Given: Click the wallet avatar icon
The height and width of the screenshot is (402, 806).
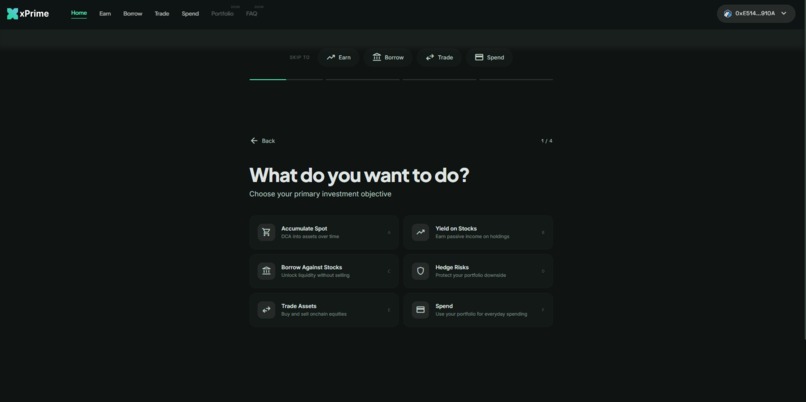Looking at the screenshot, I should point(728,14).
